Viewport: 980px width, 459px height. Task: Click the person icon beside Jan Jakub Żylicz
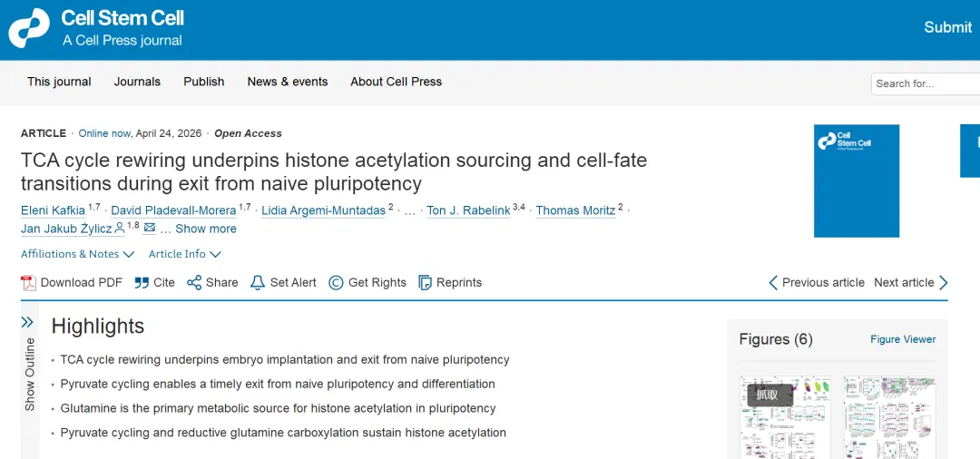[x=120, y=229]
